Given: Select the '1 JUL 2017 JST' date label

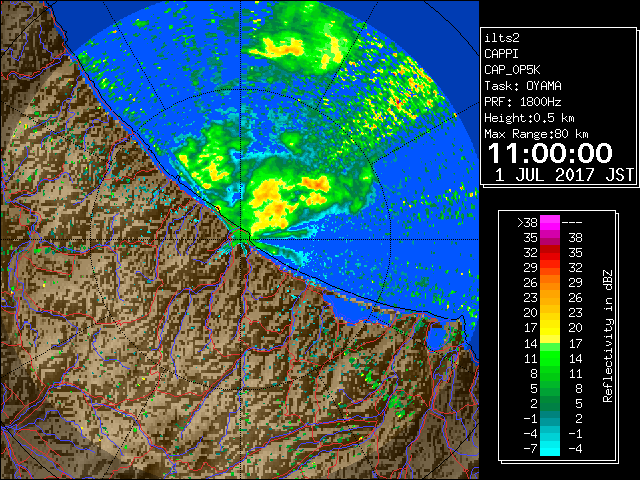Looking at the screenshot, I should [564, 175].
